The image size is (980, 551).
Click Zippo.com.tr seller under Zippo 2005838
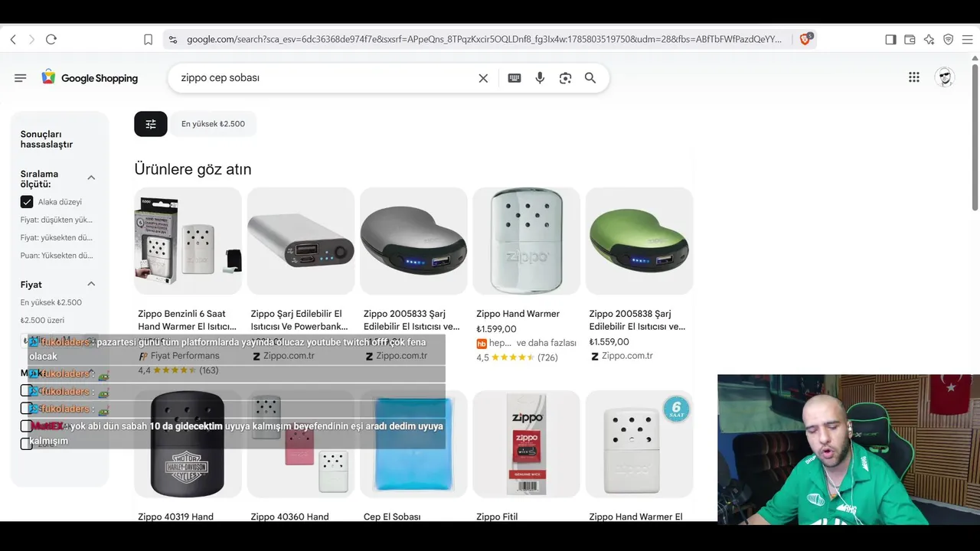pos(627,356)
